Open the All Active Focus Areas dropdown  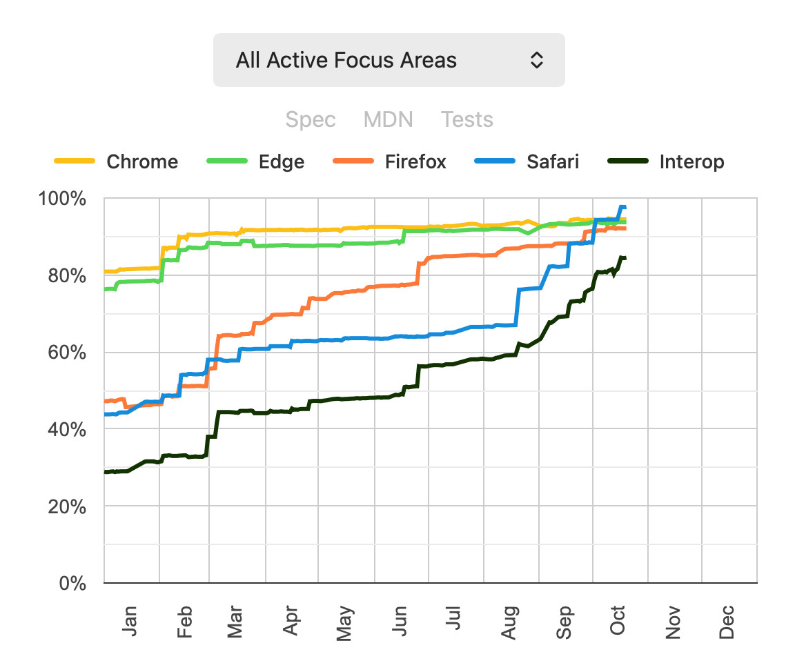click(388, 60)
